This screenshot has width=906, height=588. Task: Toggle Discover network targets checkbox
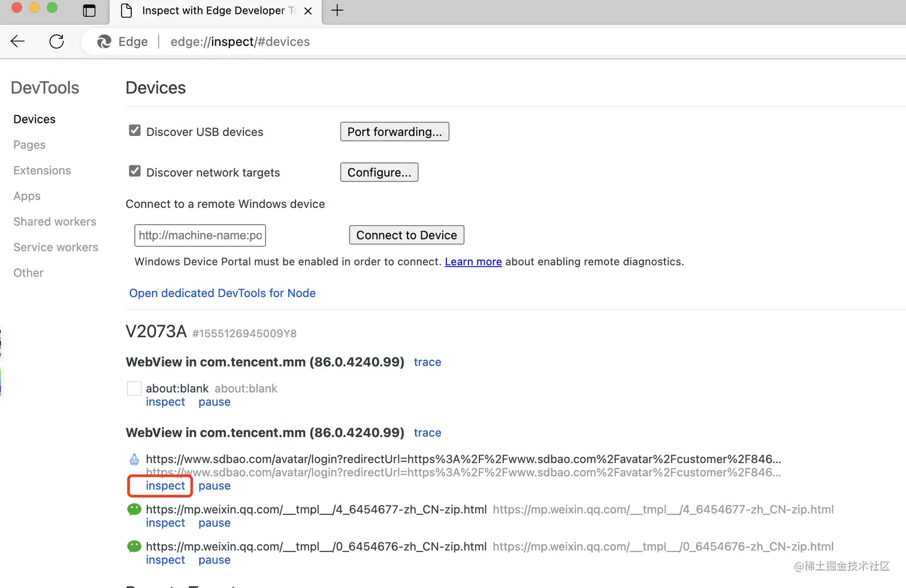tap(135, 171)
